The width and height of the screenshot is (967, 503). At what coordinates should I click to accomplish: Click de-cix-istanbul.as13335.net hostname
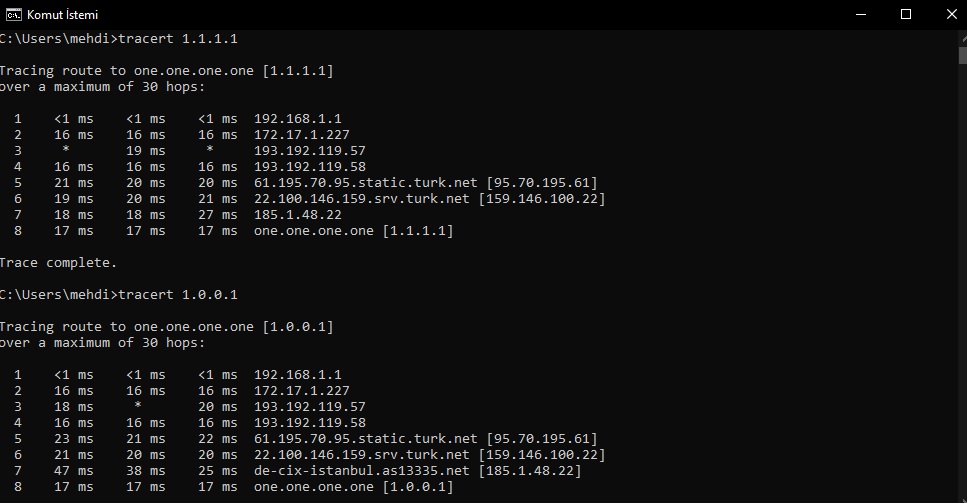(x=362, y=471)
